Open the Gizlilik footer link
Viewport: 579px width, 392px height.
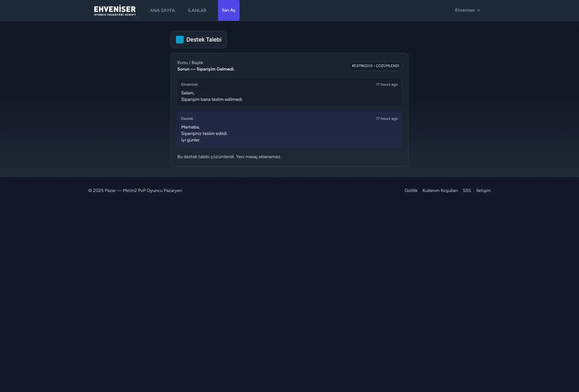click(411, 190)
